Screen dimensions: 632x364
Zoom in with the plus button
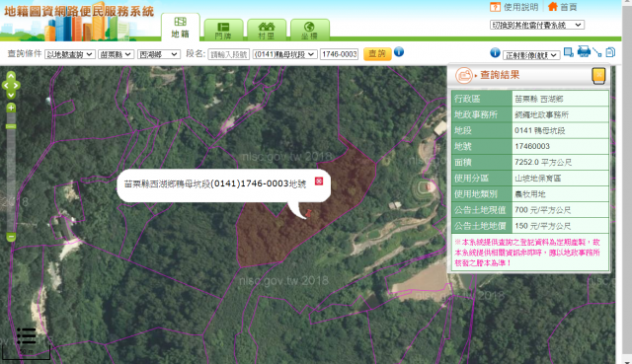coord(11,108)
